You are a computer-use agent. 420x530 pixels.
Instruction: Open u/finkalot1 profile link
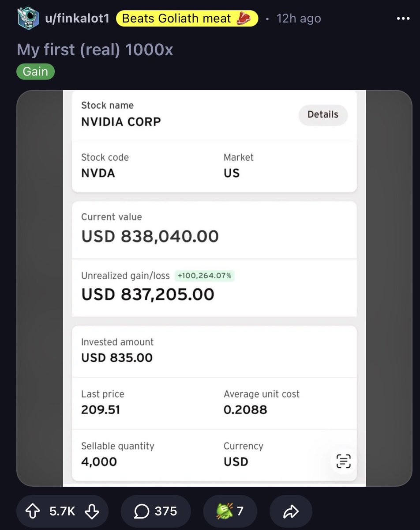click(x=77, y=19)
